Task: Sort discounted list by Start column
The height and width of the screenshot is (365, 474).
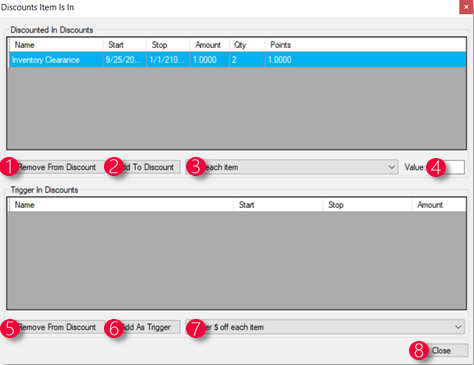Action: tap(125, 45)
